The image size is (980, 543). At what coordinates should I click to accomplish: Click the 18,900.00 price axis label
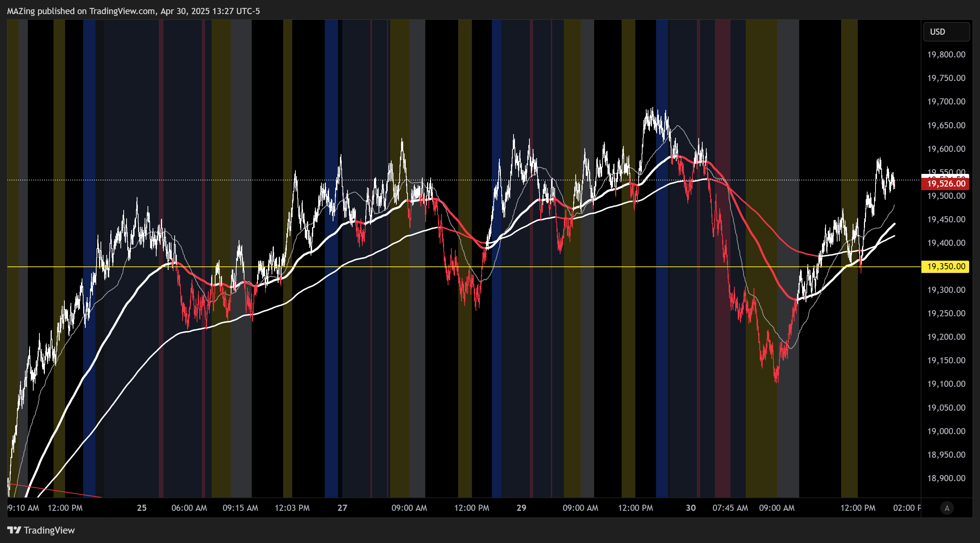tap(946, 478)
